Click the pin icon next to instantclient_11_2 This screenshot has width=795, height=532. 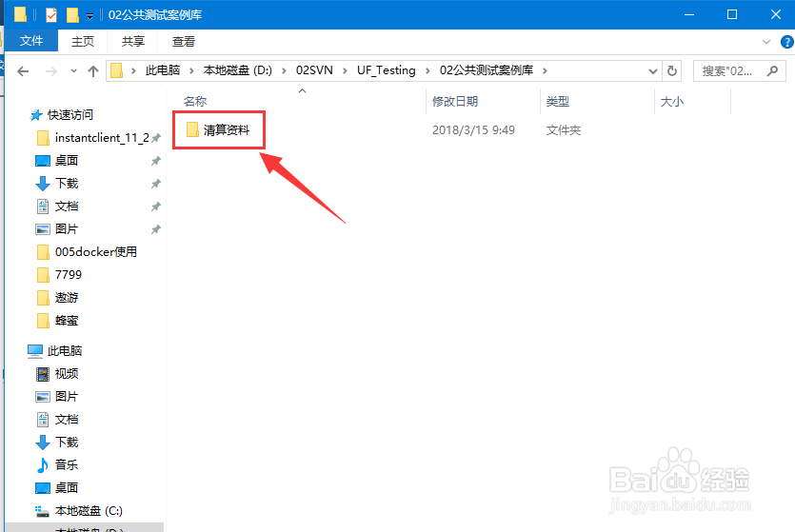click(156, 138)
